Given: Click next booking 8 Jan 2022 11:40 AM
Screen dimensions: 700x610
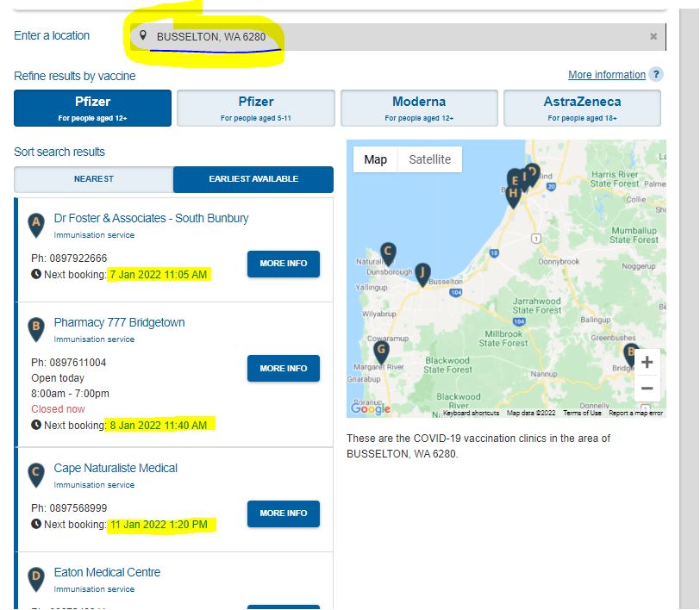Looking at the screenshot, I should click(x=159, y=426).
